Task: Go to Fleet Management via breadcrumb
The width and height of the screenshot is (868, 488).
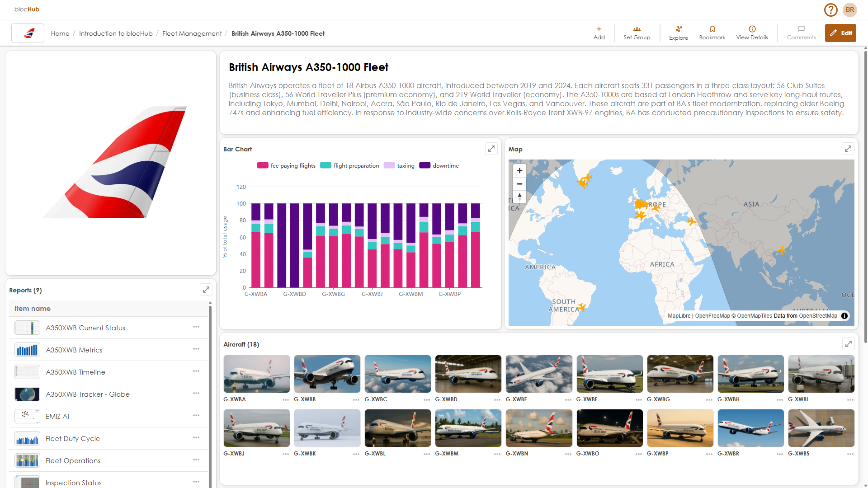Action: [x=192, y=33]
